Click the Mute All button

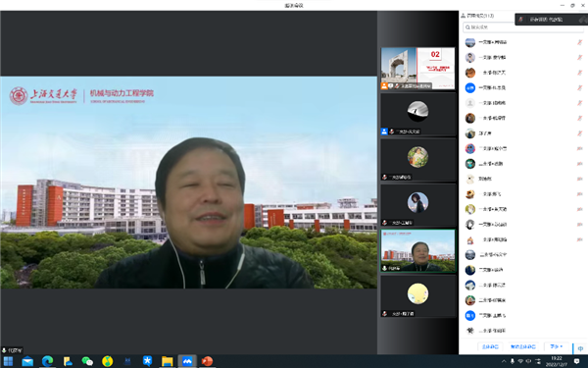491,346
